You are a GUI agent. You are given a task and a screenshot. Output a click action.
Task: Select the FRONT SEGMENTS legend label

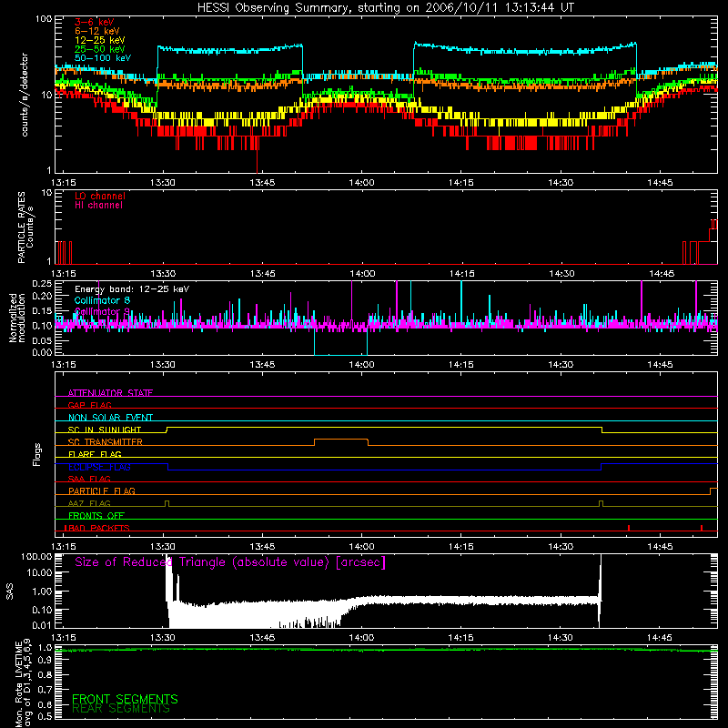tap(125, 699)
